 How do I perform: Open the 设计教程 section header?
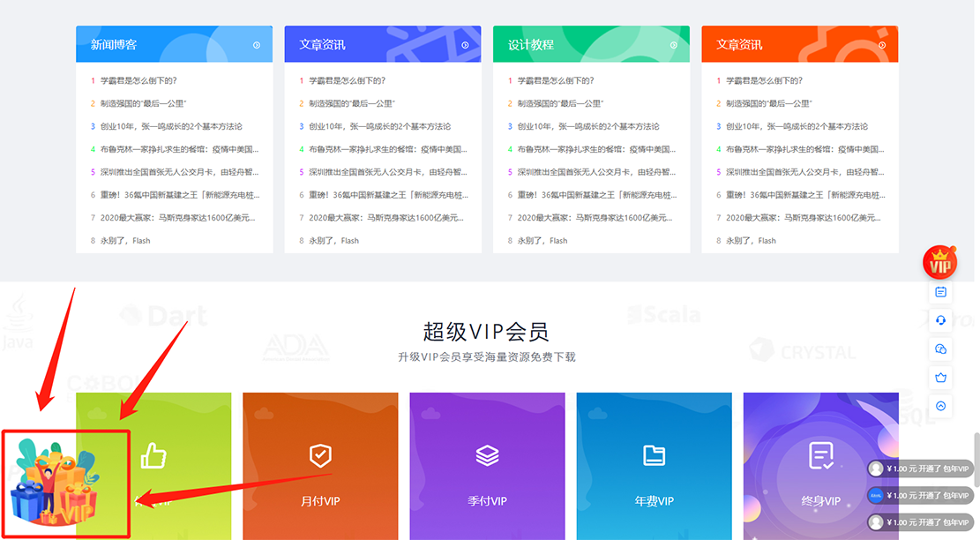coord(531,44)
